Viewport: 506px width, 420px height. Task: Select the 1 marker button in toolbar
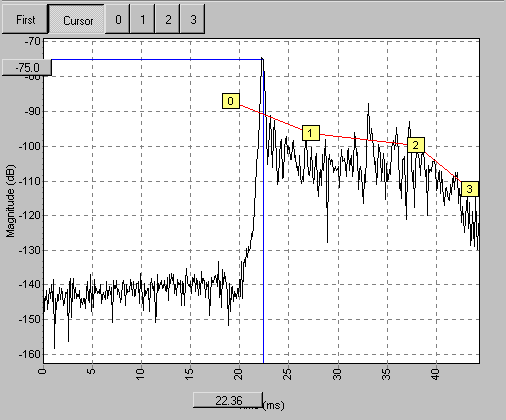(143, 19)
